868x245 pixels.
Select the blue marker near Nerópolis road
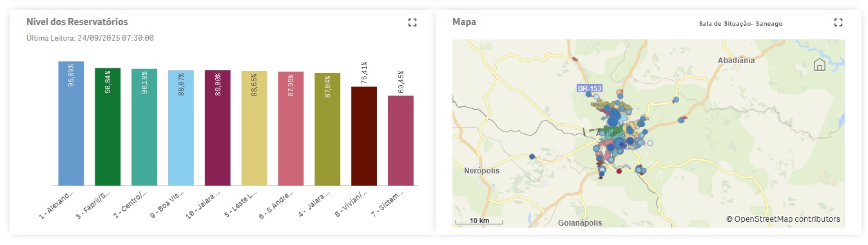[532, 156]
